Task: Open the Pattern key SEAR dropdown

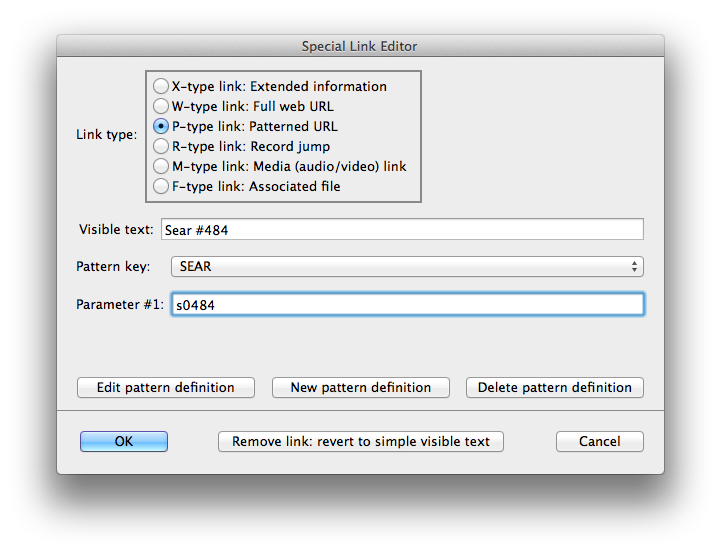Action: coord(406,267)
